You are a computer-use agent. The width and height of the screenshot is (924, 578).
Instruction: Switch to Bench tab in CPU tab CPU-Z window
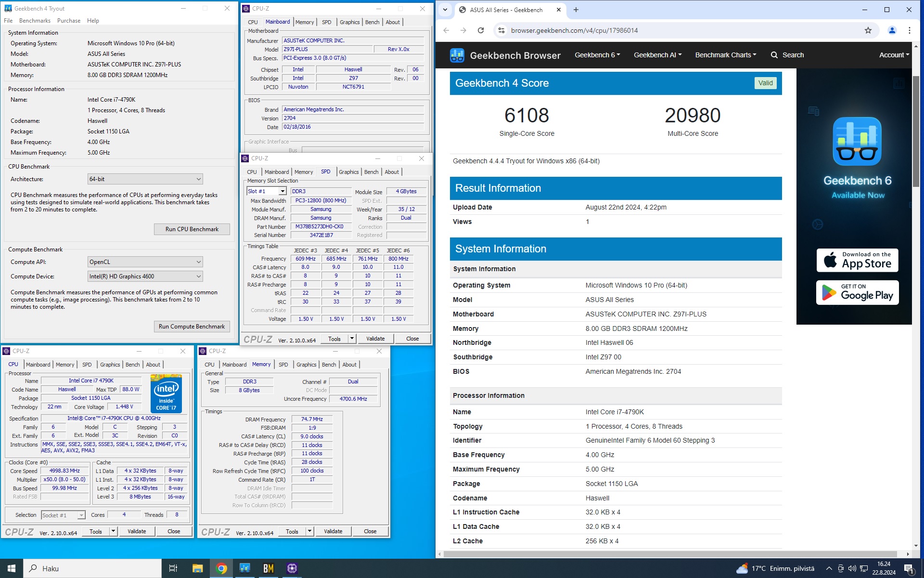(133, 365)
